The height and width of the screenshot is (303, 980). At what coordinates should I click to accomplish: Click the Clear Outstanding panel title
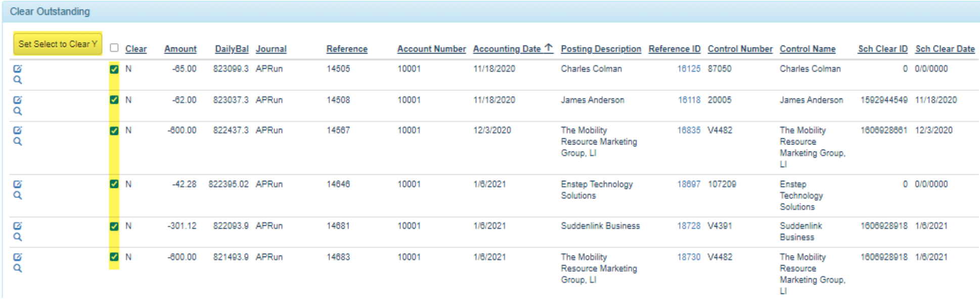[50, 11]
